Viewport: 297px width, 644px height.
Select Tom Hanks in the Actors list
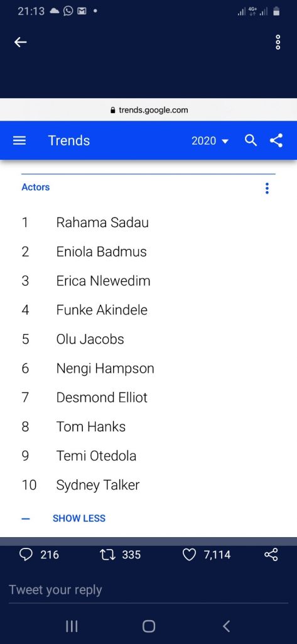(x=90, y=427)
